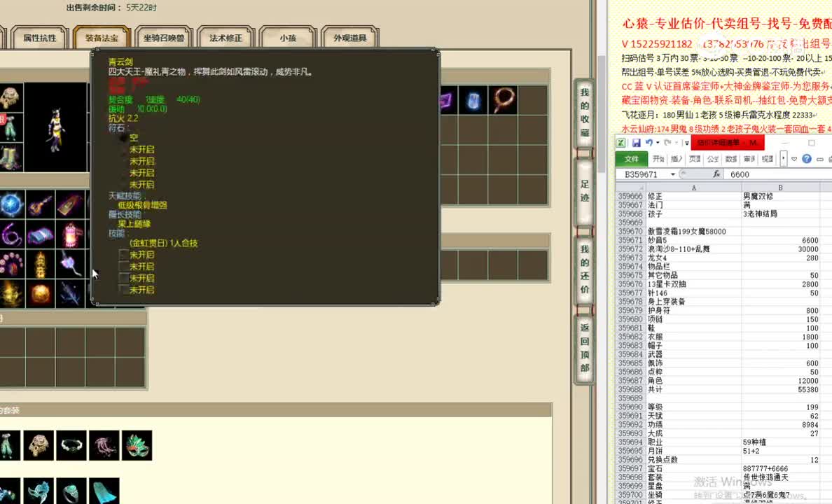This screenshot has height=504, width=832.
Task: Click the heart icon near Excel ribbon
Action: pyautogui.click(x=794, y=159)
